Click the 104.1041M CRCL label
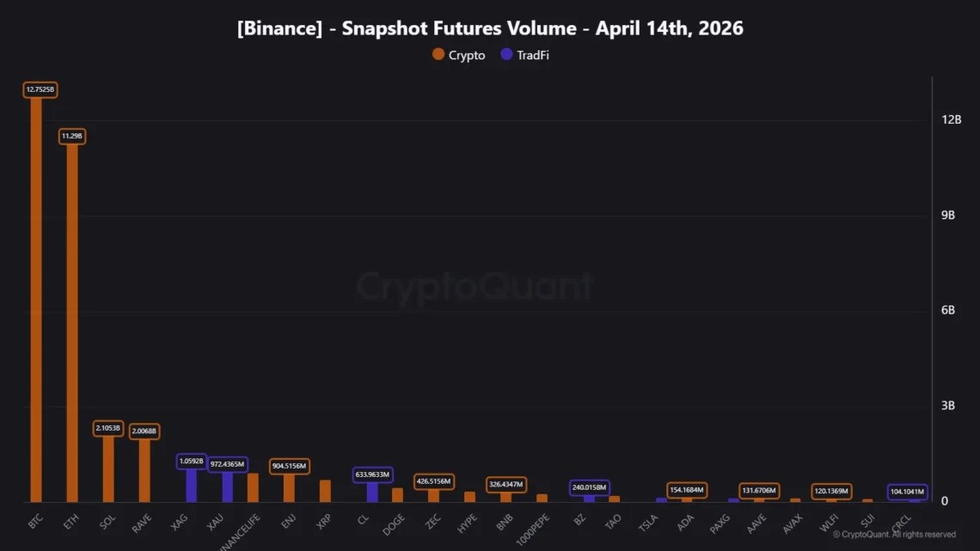 [x=907, y=492]
